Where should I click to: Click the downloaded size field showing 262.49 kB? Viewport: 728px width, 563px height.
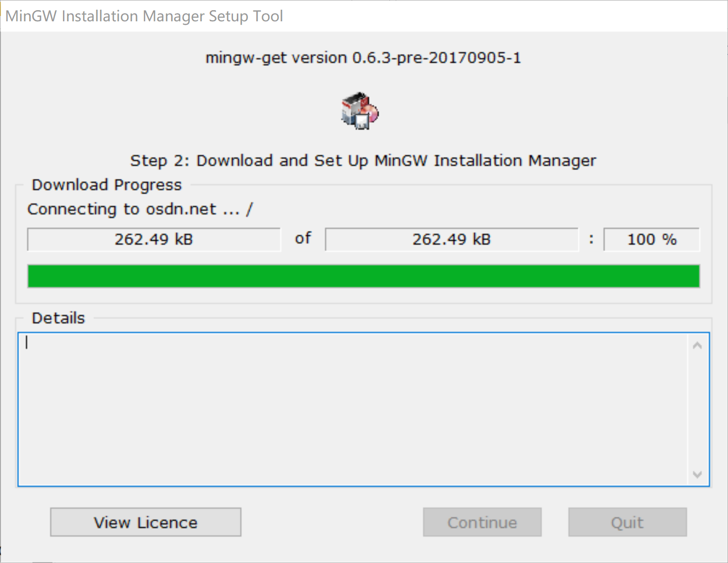coord(154,239)
